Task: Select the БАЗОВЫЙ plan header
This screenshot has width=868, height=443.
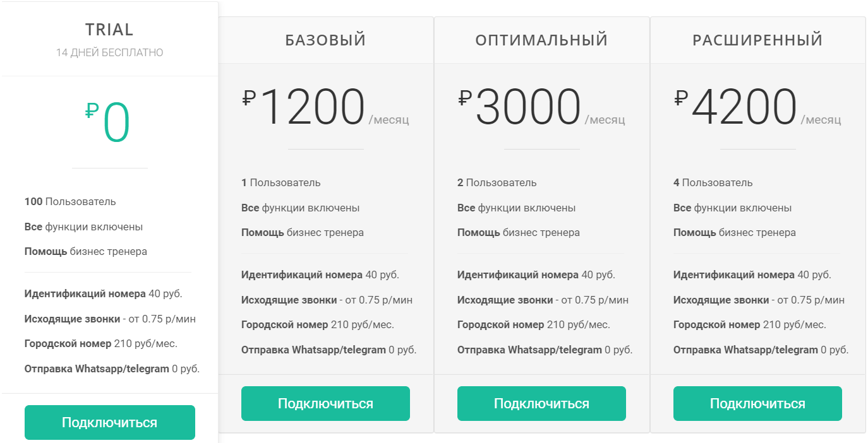Action: click(x=325, y=38)
